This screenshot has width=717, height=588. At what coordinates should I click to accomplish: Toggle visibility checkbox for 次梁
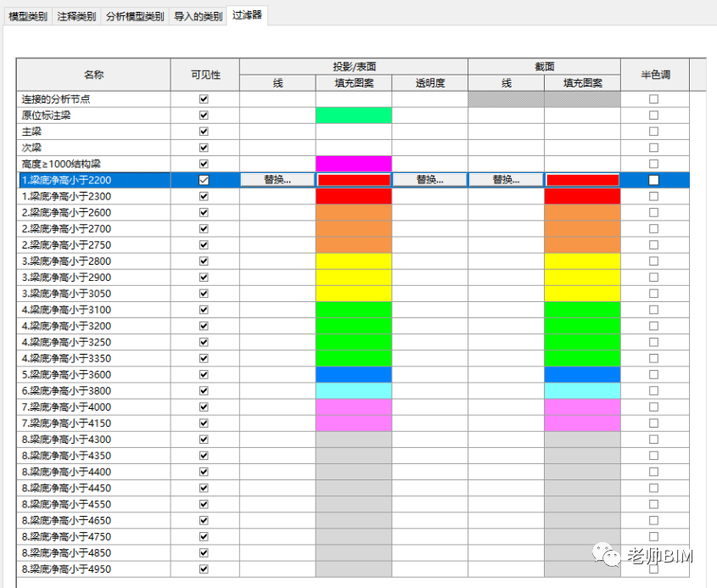204,148
